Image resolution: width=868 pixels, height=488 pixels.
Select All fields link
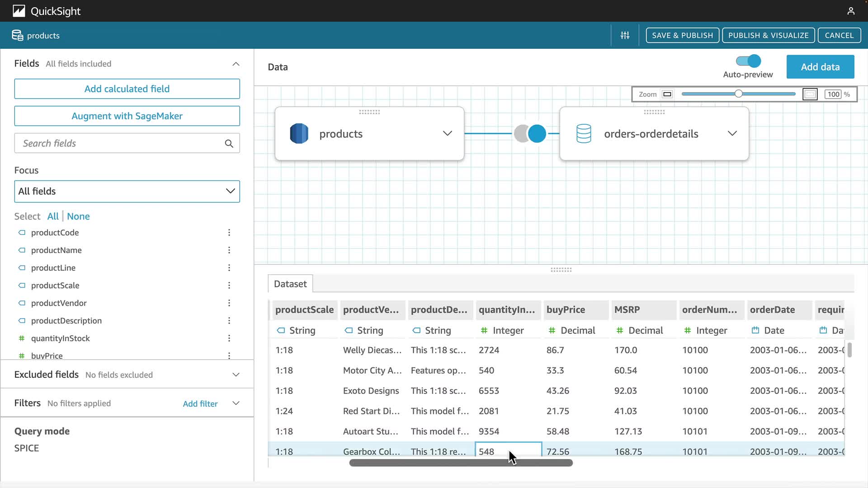point(53,216)
